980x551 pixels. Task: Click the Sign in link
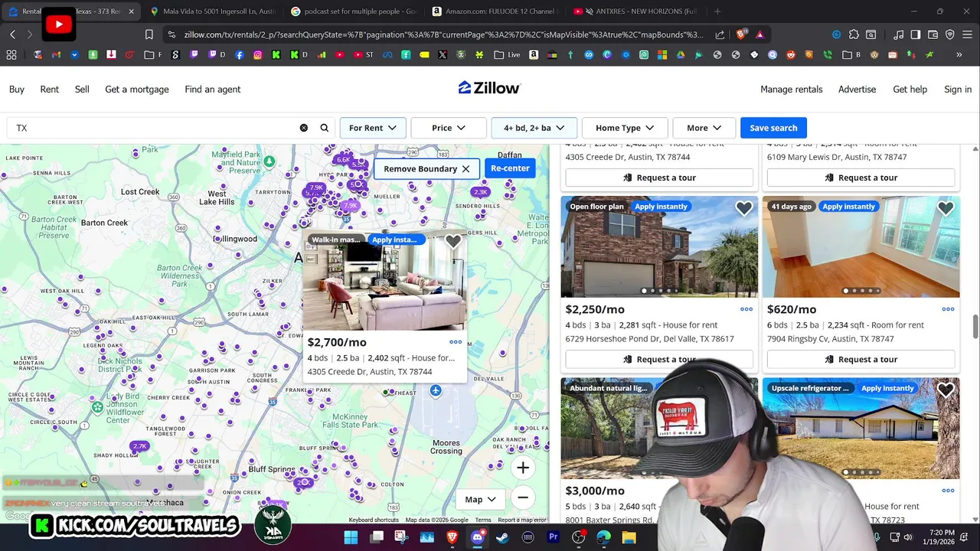[958, 89]
